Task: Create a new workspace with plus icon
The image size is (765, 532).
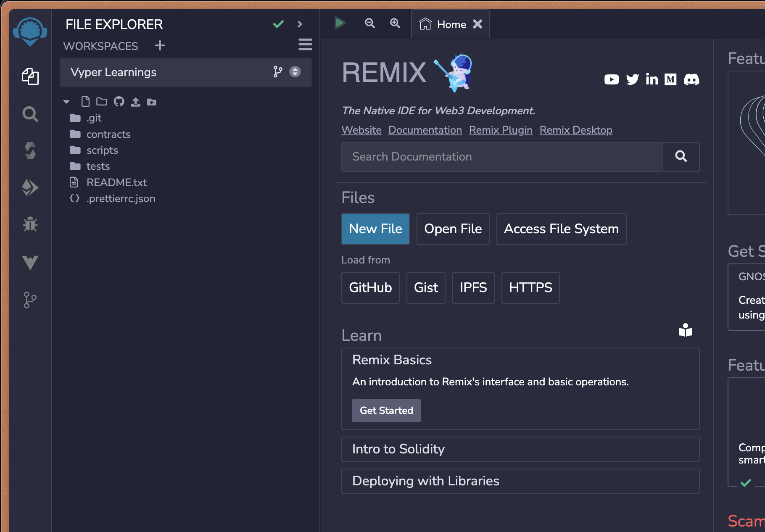Action: tap(160, 45)
